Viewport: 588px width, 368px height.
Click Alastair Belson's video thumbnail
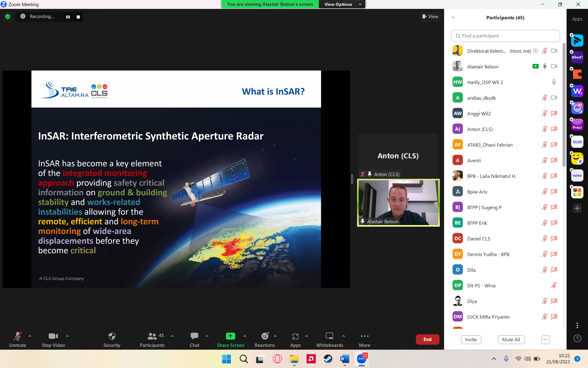(398, 203)
